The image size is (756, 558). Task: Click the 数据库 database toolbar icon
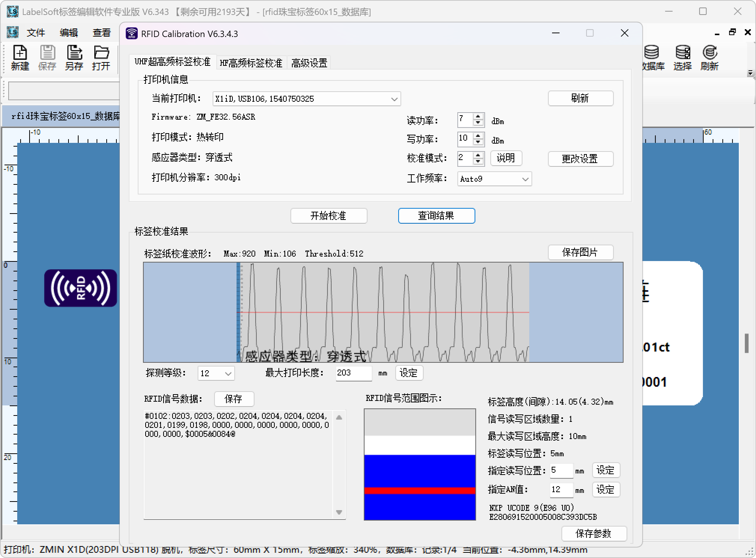[653, 58]
